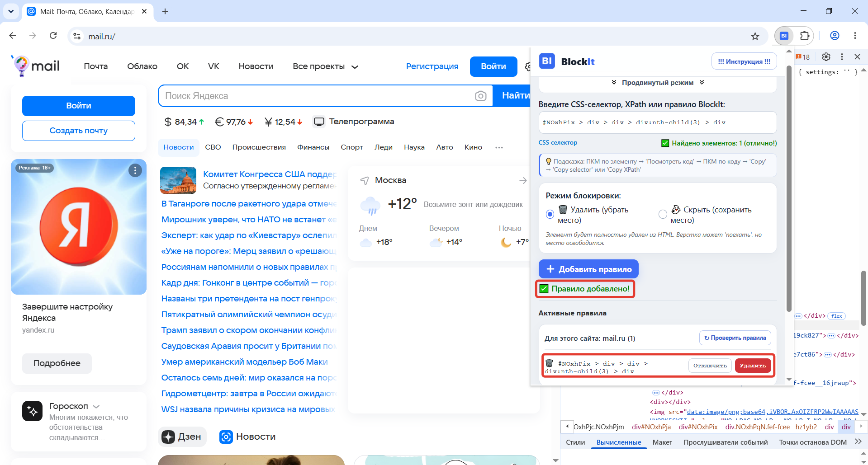This screenshot has width=868, height=465.
Task: Open DevTools customize three-dot menu
Action: (842, 57)
